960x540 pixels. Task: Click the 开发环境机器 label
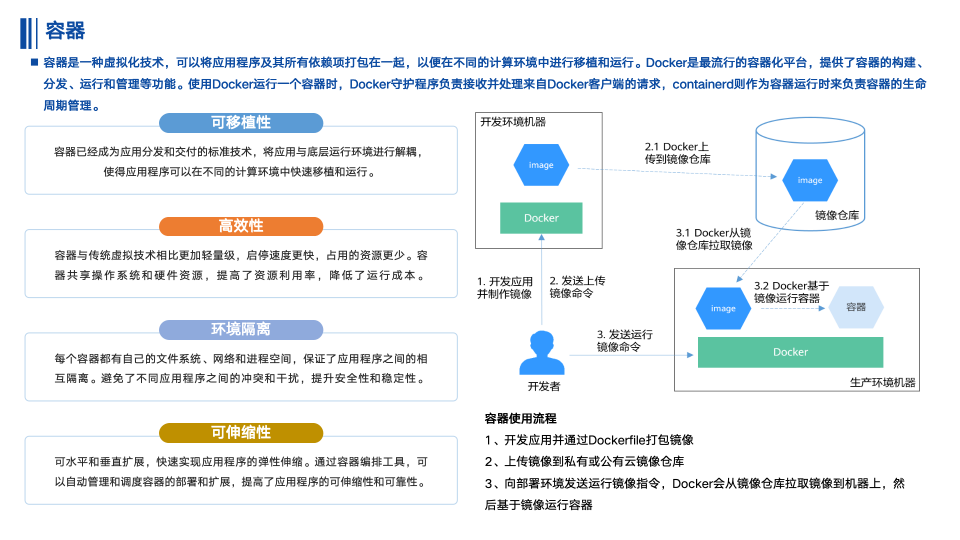coord(513,122)
